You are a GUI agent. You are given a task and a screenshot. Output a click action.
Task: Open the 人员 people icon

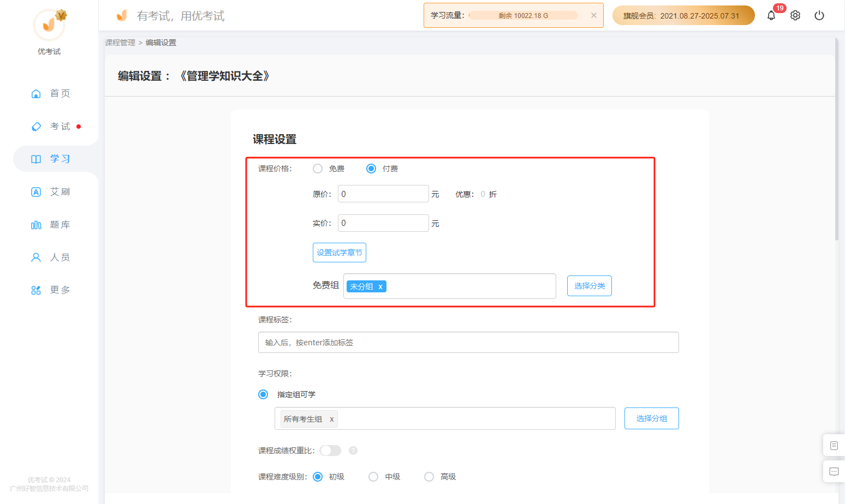click(36, 257)
